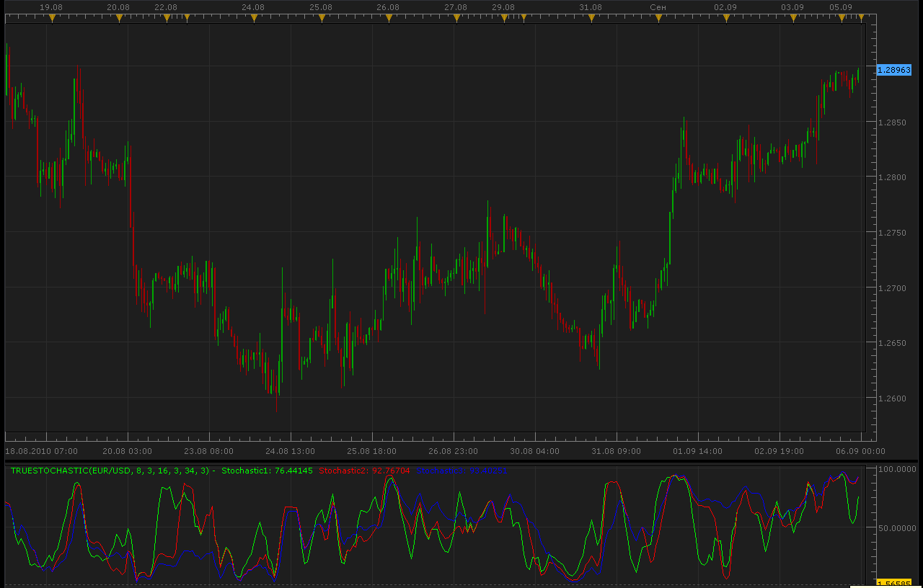Click the Сен month marker on top ruler

[x=658, y=7]
